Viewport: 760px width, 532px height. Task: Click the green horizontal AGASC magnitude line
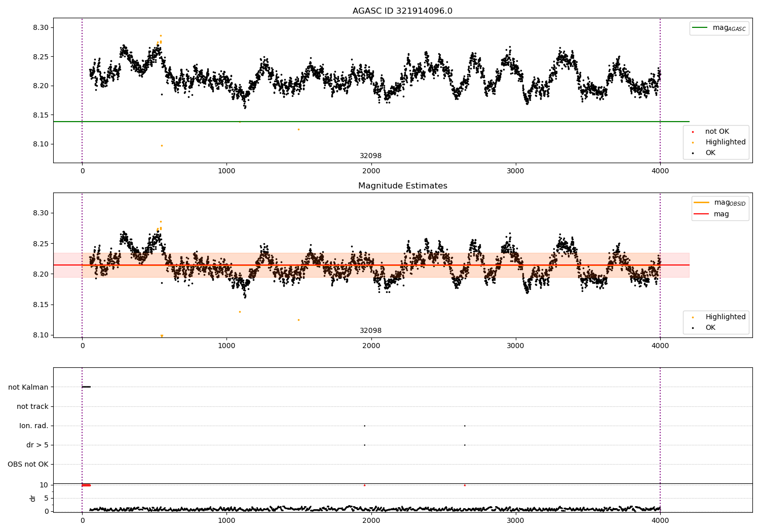click(x=371, y=122)
